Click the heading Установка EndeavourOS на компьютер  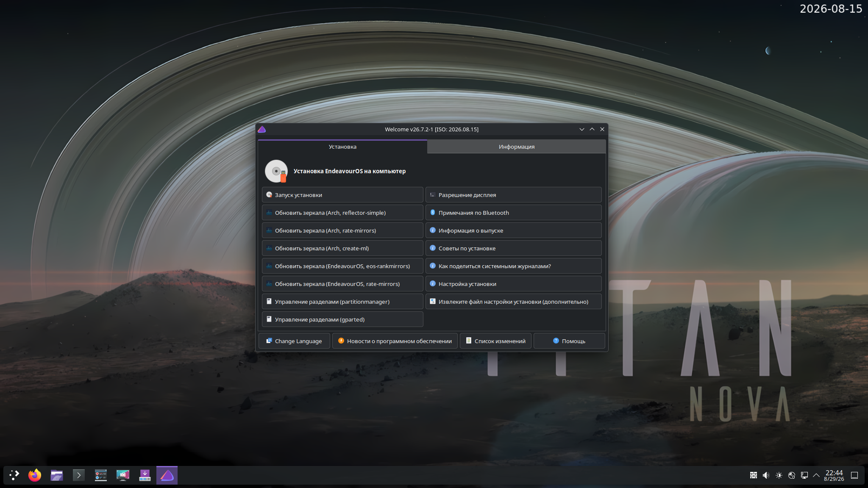pyautogui.click(x=350, y=171)
